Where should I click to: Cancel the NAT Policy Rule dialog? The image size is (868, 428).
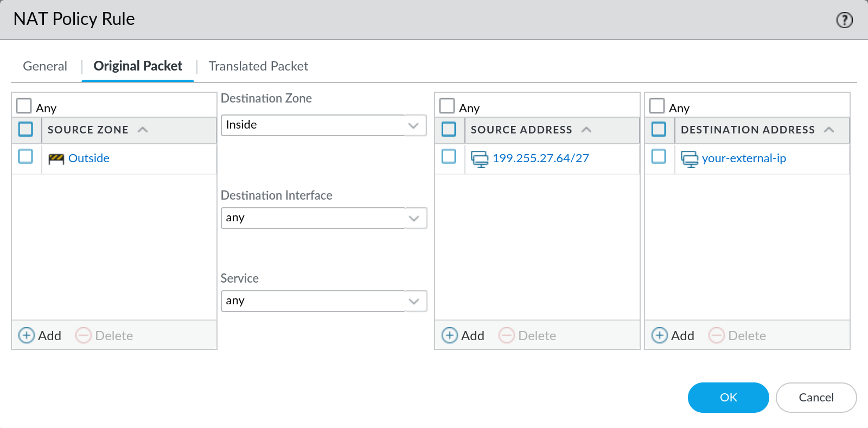pyautogui.click(x=816, y=398)
